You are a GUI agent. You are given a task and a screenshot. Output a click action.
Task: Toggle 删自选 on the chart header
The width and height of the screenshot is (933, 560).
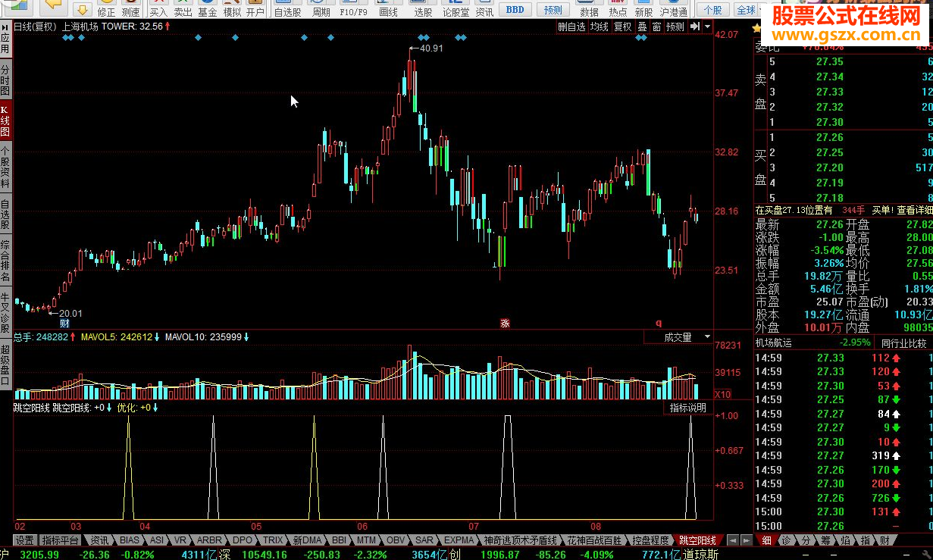[571, 27]
